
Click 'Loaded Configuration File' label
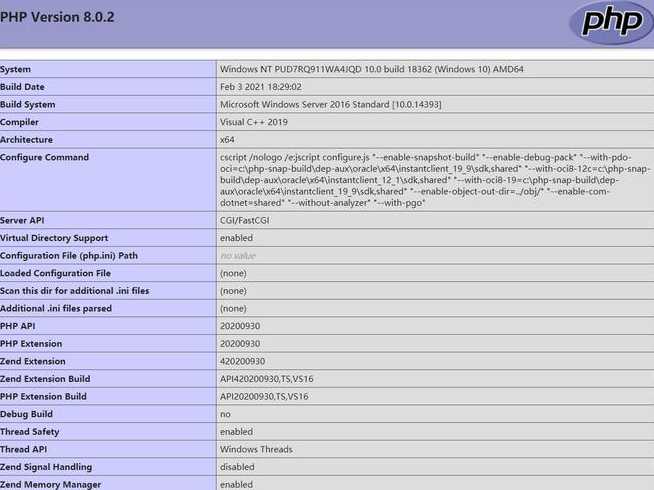55,273
